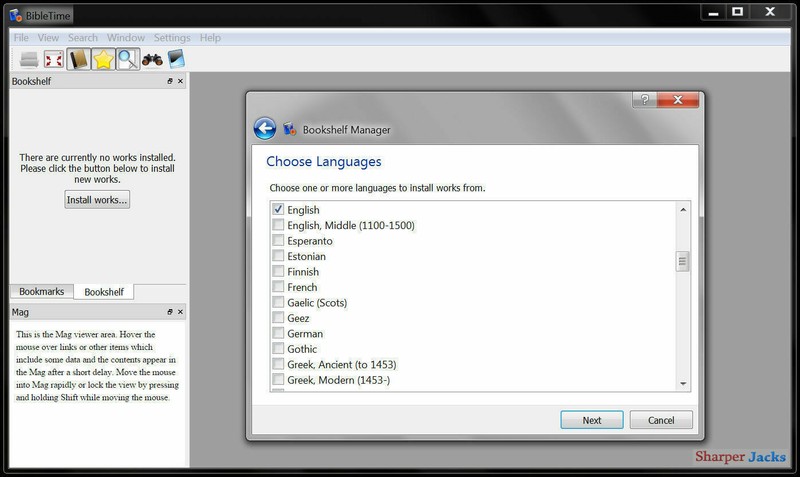Viewport: 800px width, 477px height.
Task: Click the Install works... button
Action: [x=97, y=199]
